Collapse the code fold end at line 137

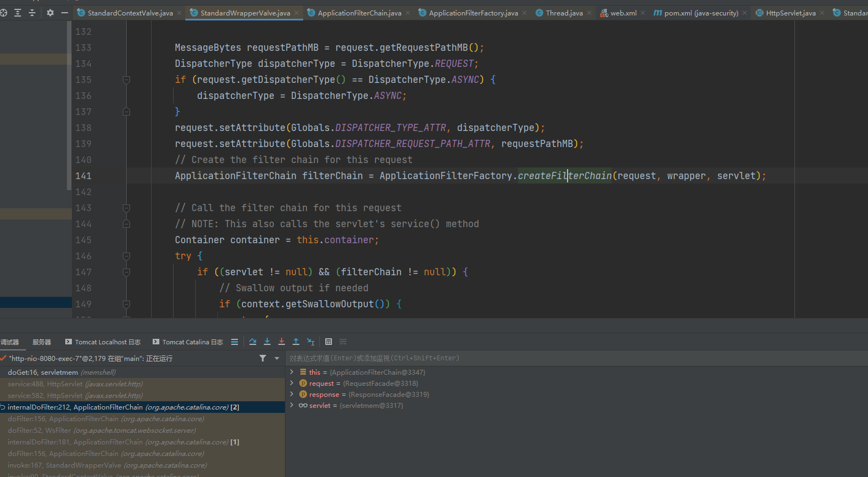(x=126, y=112)
